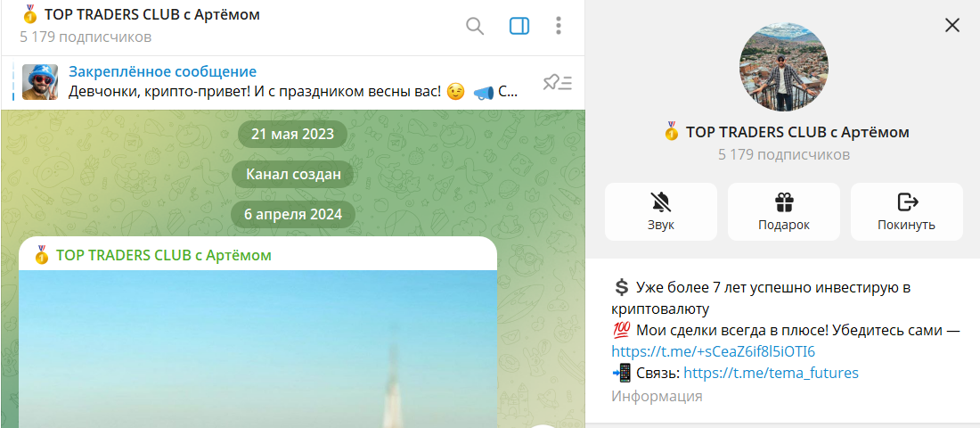This screenshot has height=428, width=980.
Task: Click the sender name above the post
Action: coord(163,255)
